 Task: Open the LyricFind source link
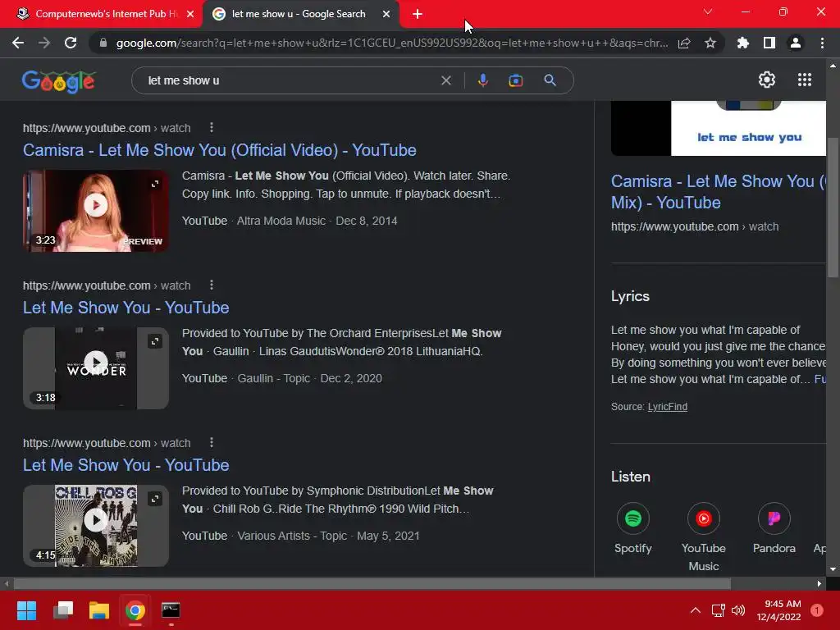point(667,407)
